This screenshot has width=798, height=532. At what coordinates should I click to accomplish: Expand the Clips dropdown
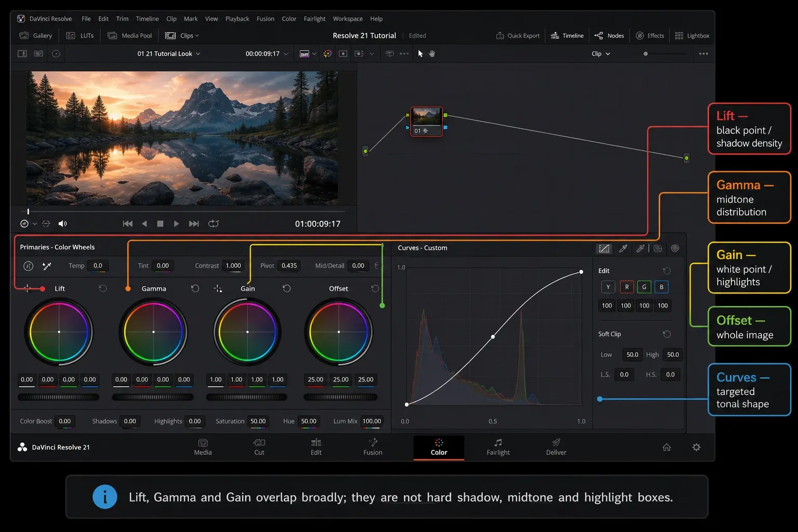[182, 35]
